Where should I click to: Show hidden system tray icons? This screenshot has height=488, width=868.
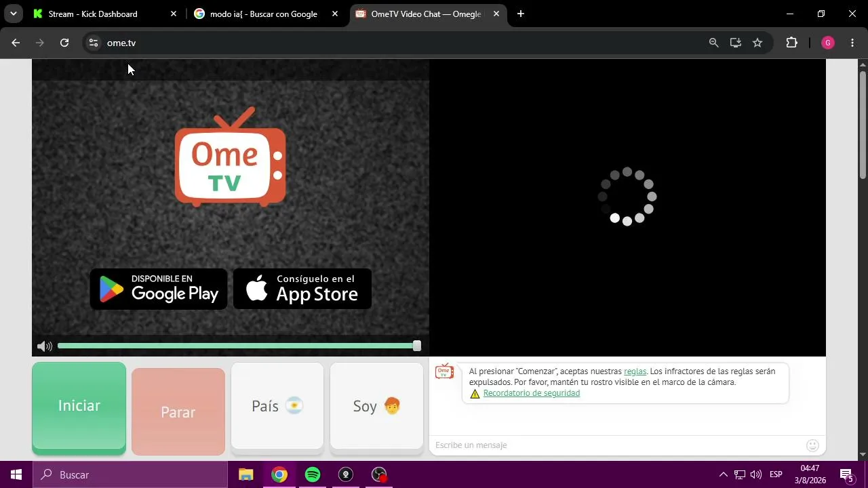point(723,474)
